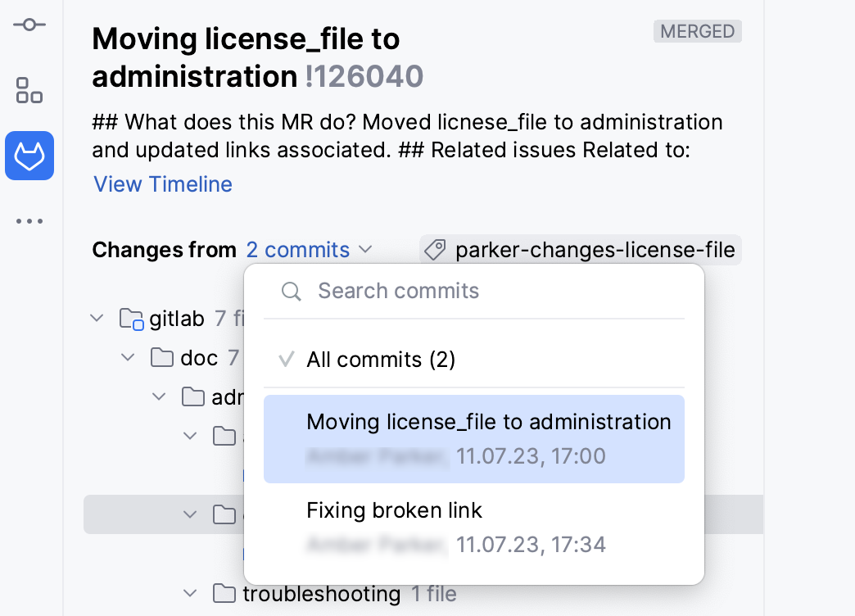This screenshot has width=855, height=616.
Task: Select All commits (2) option
Action: (381, 360)
